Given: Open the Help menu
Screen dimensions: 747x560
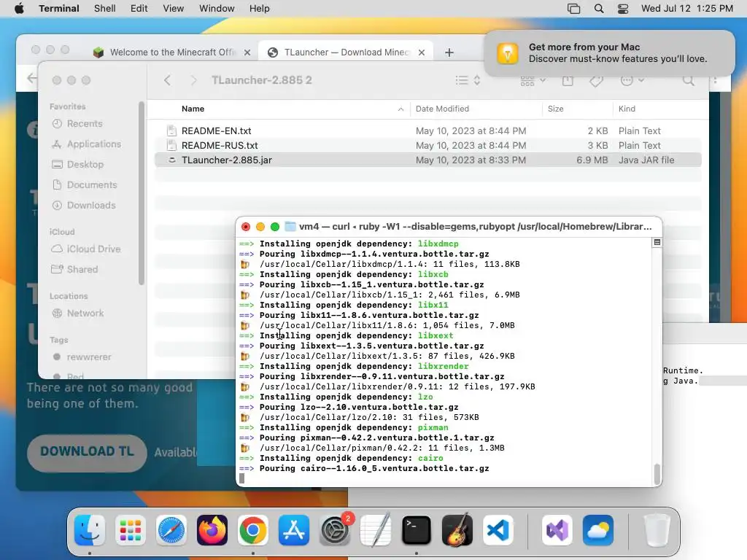Looking at the screenshot, I should pyautogui.click(x=259, y=9).
